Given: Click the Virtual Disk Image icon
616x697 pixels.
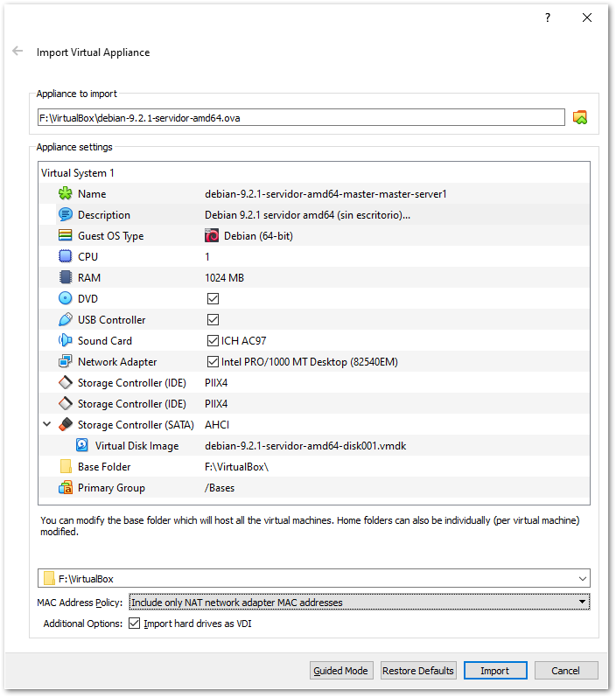Looking at the screenshot, I should (82, 445).
